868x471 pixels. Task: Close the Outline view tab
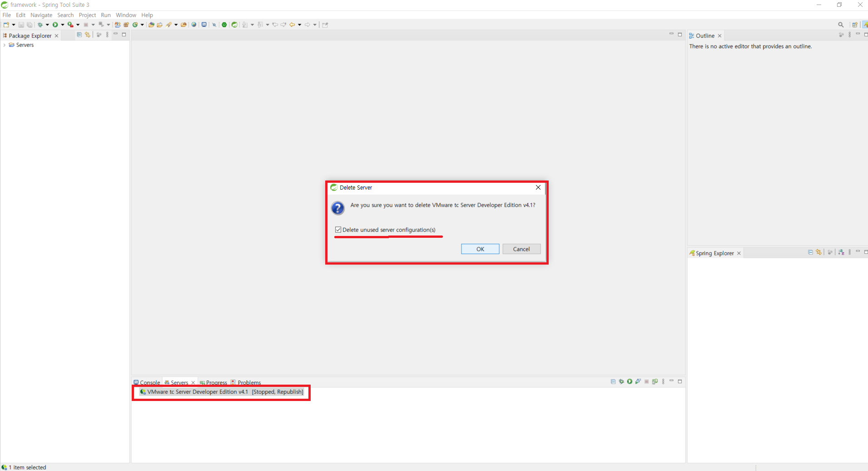(719, 36)
